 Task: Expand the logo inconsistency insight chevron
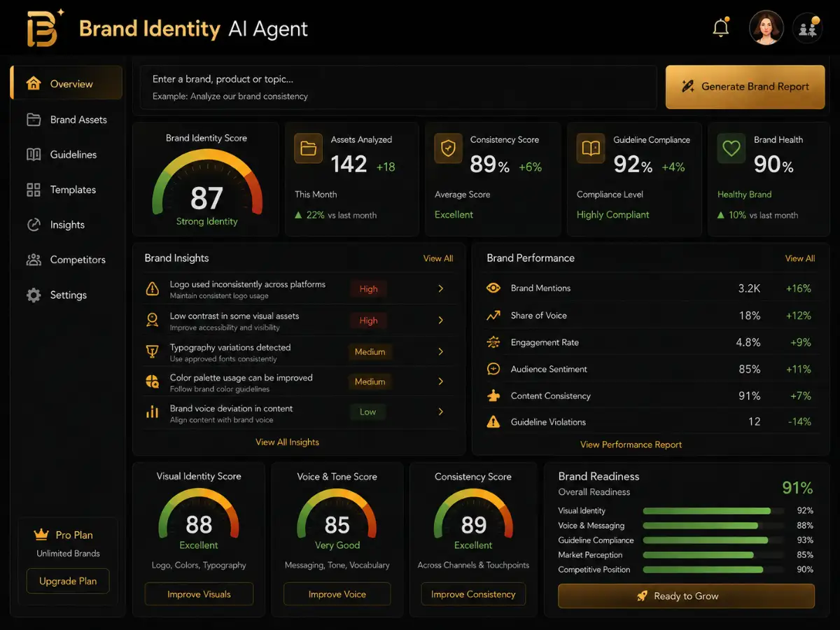coord(440,288)
